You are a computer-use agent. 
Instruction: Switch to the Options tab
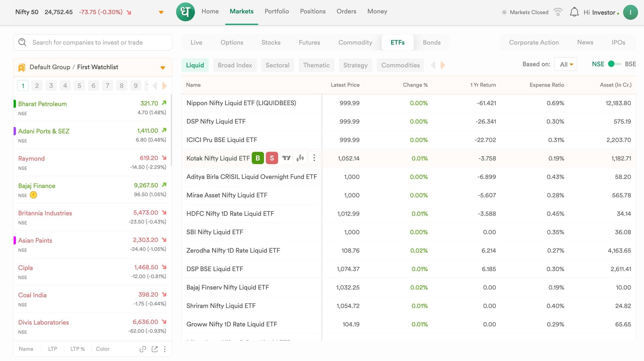point(232,42)
